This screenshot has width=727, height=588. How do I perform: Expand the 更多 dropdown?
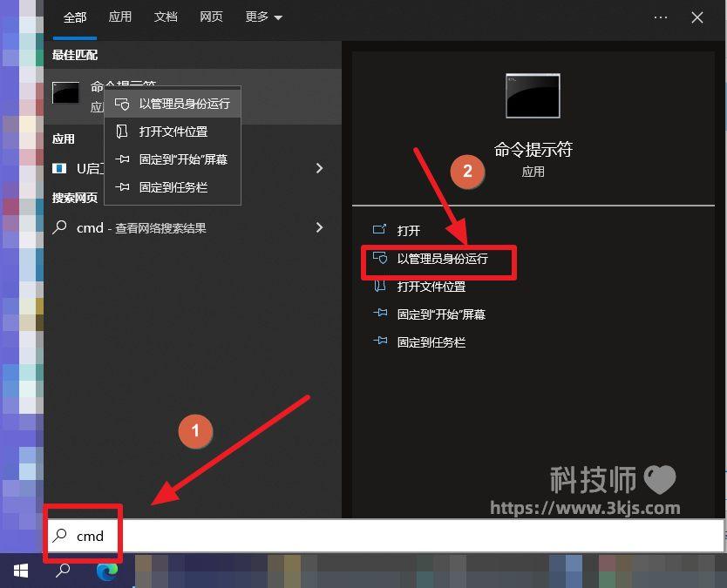click(263, 17)
